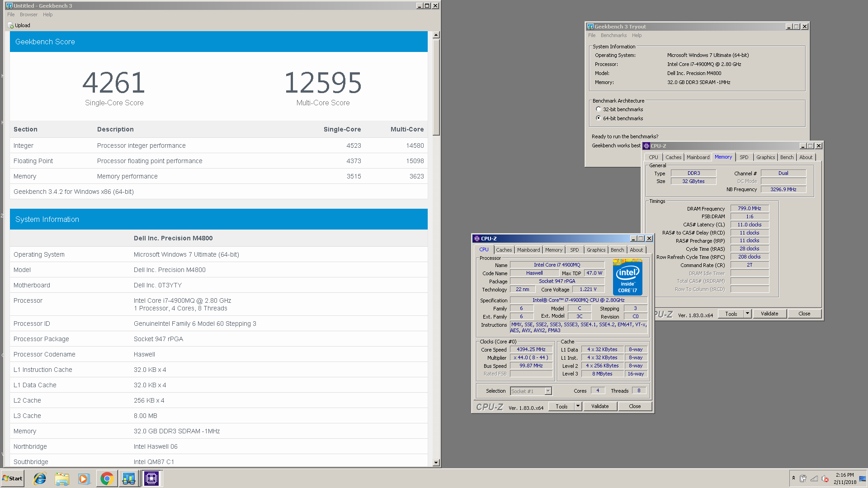Click the power plug tray icon
Image resolution: width=868 pixels, height=488 pixels.
tap(803, 479)
